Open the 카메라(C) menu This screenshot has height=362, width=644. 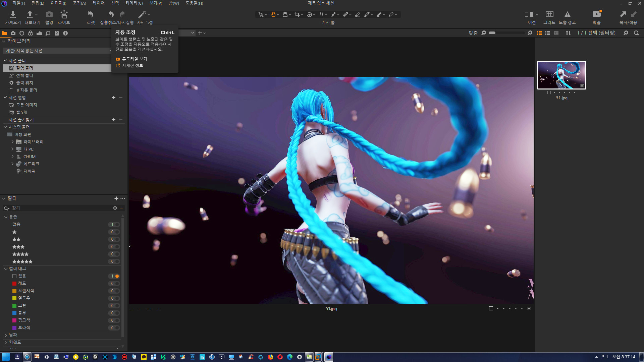pyautogui.click(x=134, y=3)
